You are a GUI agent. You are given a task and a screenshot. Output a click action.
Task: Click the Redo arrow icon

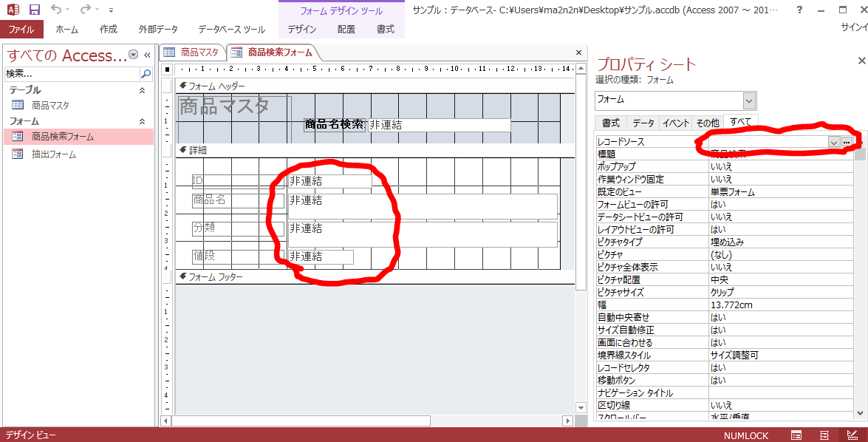(85, 9)
